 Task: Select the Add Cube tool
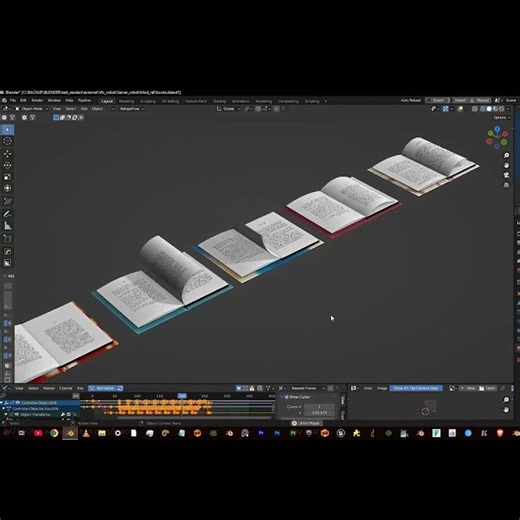pos(7,239)
